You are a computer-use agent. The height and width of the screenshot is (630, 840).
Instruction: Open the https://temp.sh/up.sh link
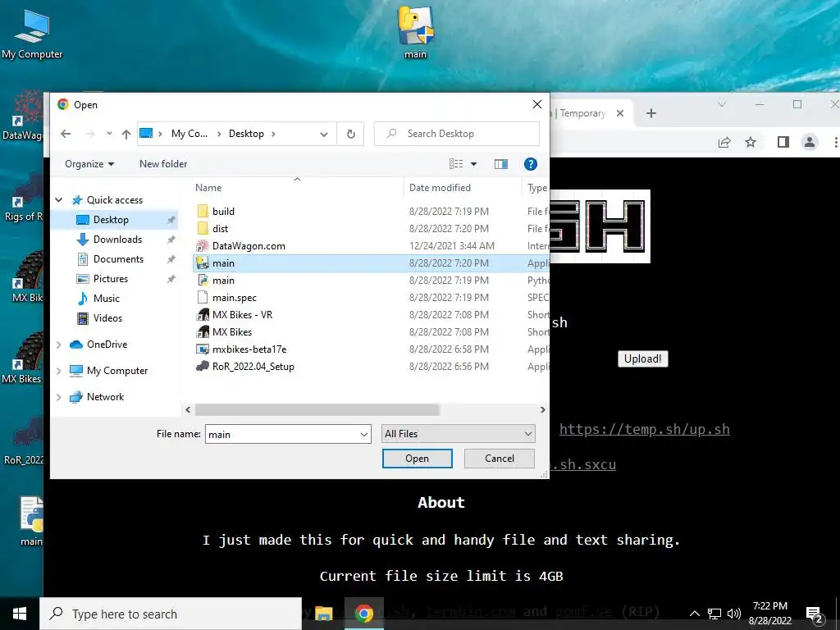click(x=645, y=430)
